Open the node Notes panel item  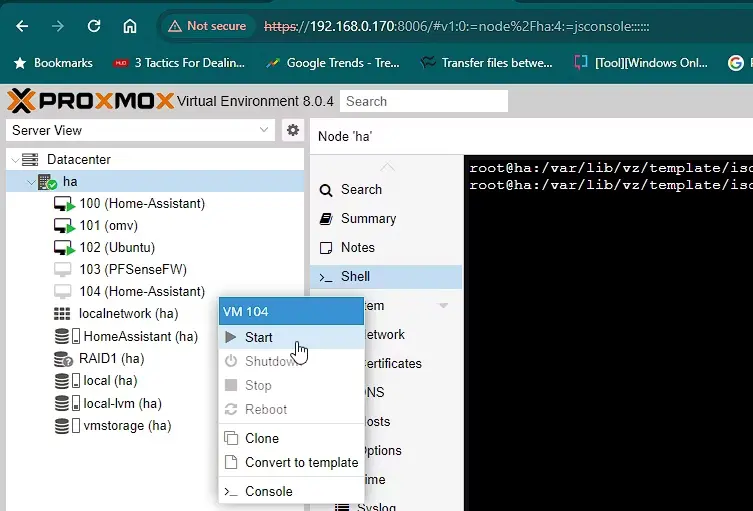386,247
